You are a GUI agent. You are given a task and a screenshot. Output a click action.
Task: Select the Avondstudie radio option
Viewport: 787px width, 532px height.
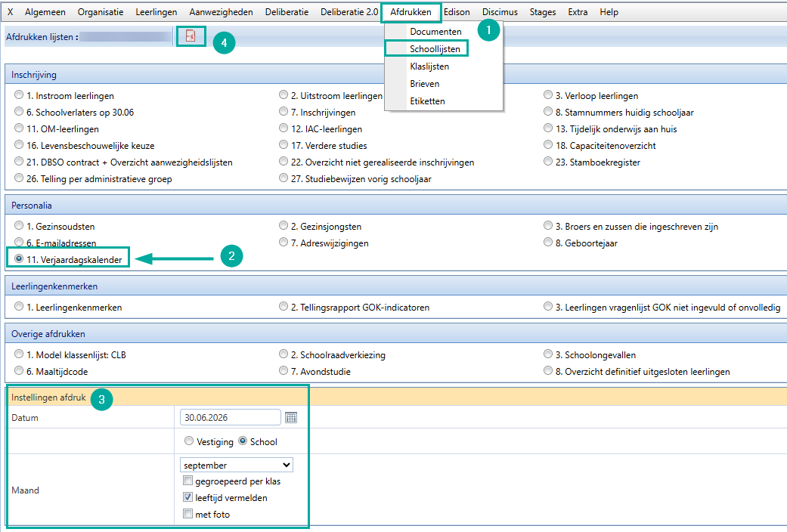284,370
